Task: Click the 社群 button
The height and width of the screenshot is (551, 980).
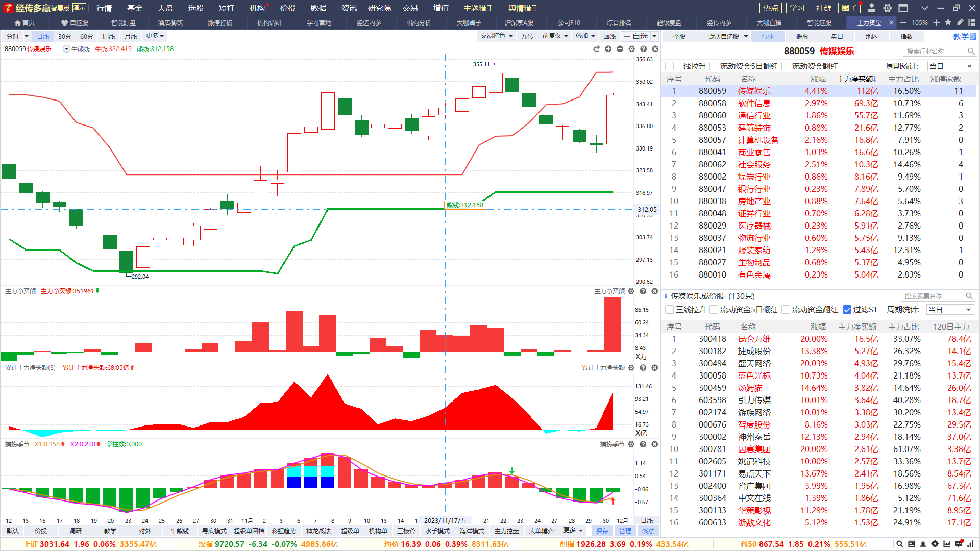Action: click(x=824, y=8)
